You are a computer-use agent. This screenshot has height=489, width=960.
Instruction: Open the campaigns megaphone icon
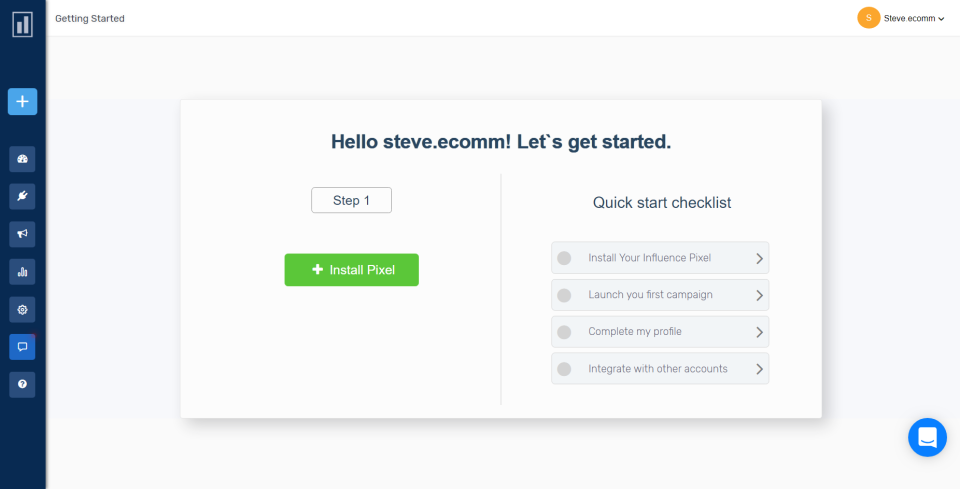(22, 234)
